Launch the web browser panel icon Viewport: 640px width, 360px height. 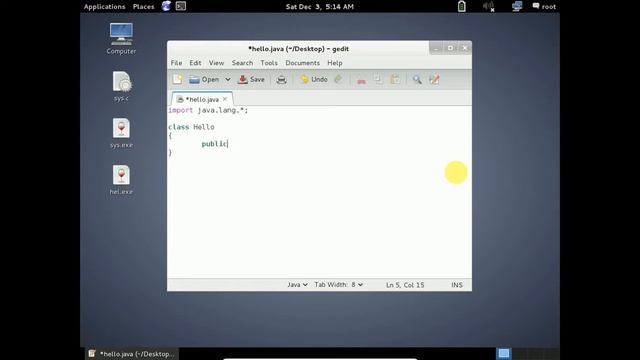(166, 6)
